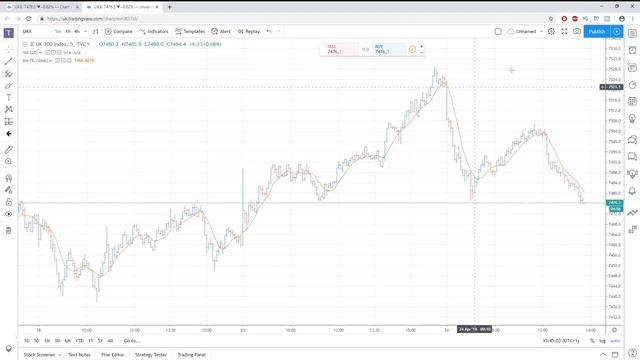
Task: Open the chart bar style selector
Action: (x=96, y=31)
